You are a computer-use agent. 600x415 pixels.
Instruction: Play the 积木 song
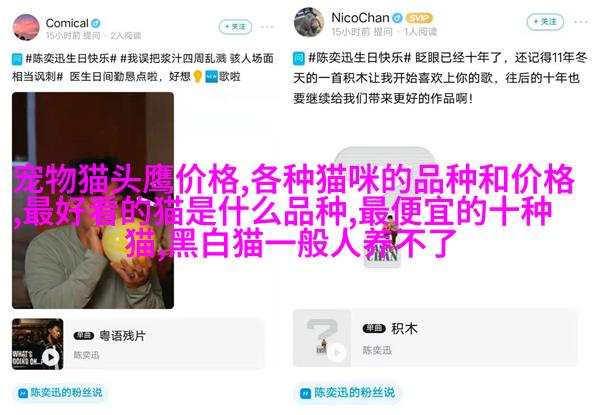337,352
